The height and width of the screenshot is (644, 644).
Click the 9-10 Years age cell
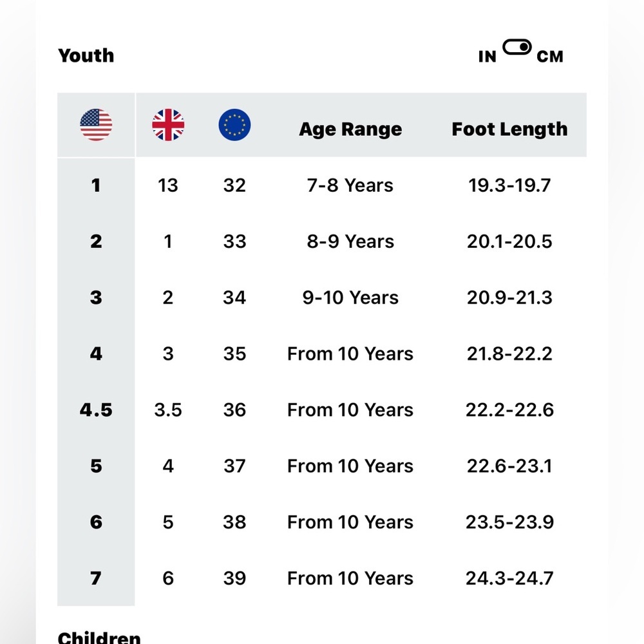[x=350, y=298]
